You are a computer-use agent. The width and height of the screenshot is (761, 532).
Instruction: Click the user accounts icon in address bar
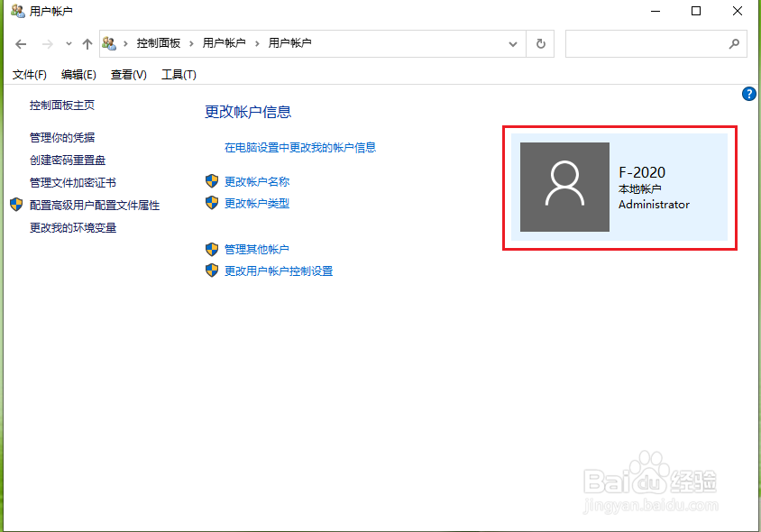(109, 43)
